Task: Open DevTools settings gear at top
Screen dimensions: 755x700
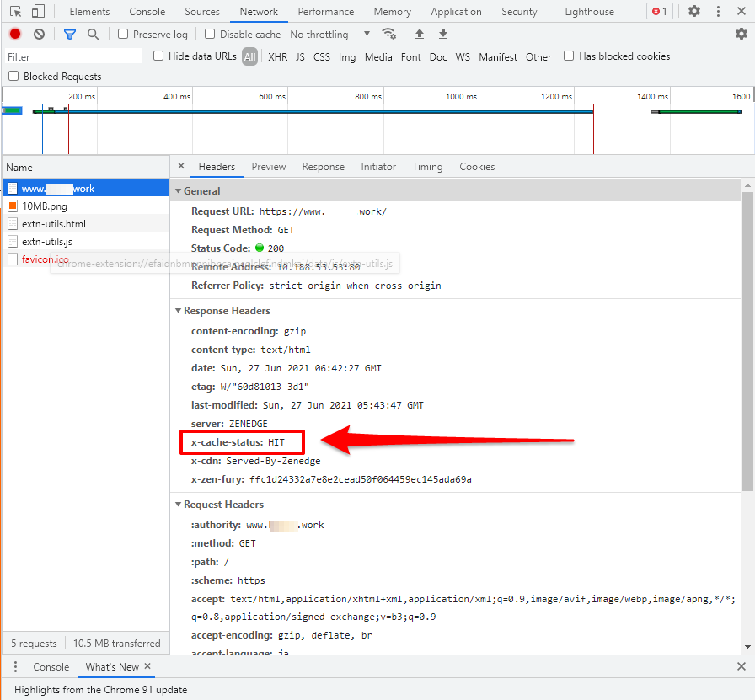Action: point(693,11)
